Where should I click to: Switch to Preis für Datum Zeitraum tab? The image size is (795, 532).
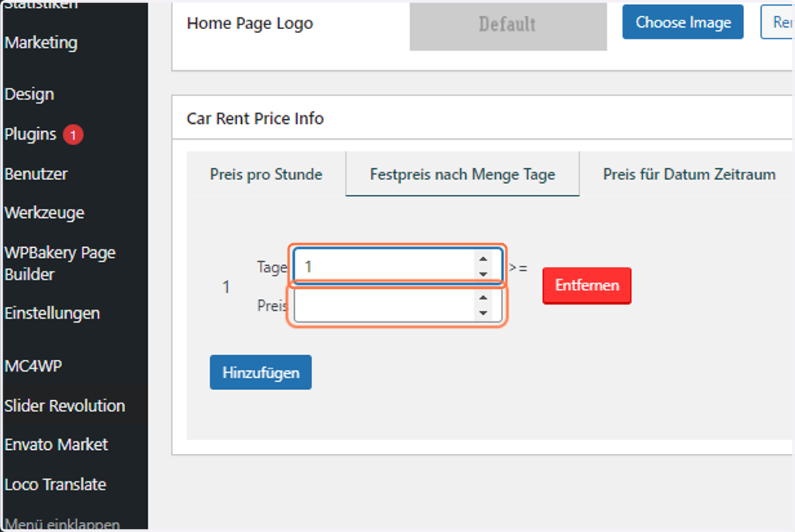pyautogui.click(x=689, y=174)
